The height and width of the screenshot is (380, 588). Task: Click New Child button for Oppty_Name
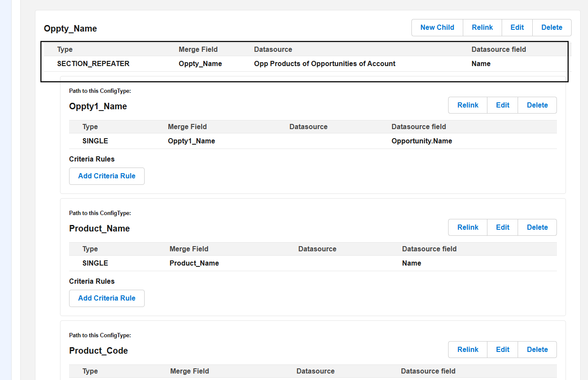pyautogui.click(x=437, y=28)
